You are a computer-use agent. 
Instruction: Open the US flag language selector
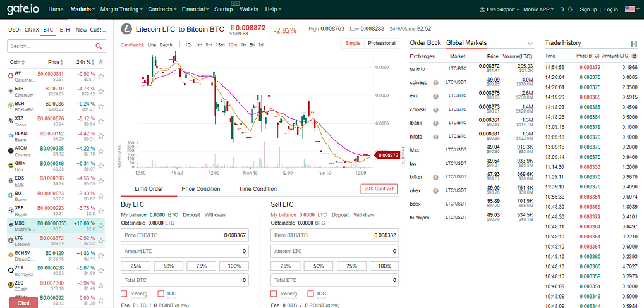coord(629,9)
